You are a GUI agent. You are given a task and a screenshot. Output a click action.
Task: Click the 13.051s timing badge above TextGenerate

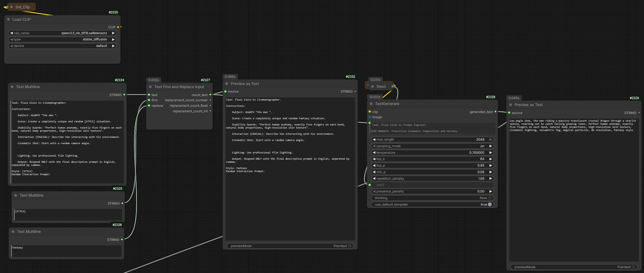point(375,97)
